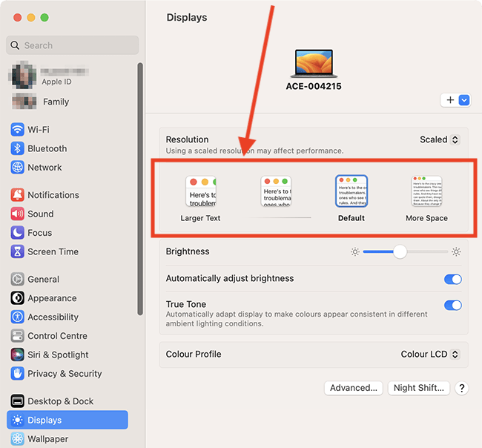
Task: Select the Screen Time hourglass icon
Action: point(18,251)
